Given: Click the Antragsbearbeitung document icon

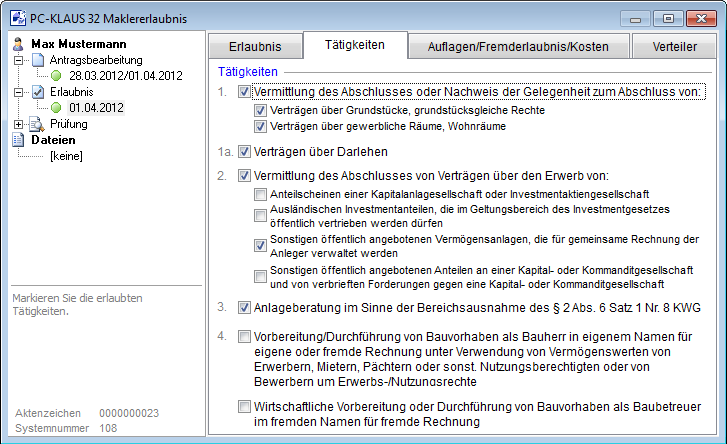Looking at the screenshot, I should 37,60.
